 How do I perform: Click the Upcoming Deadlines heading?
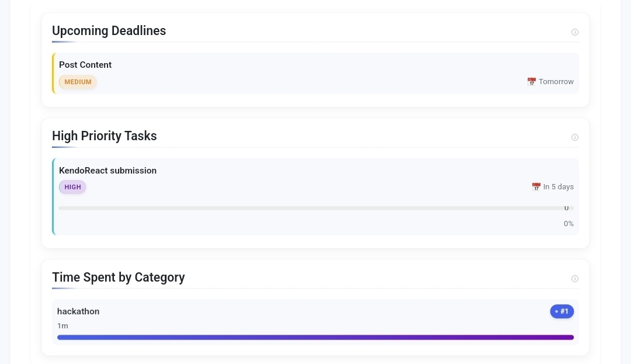[109, 31]
